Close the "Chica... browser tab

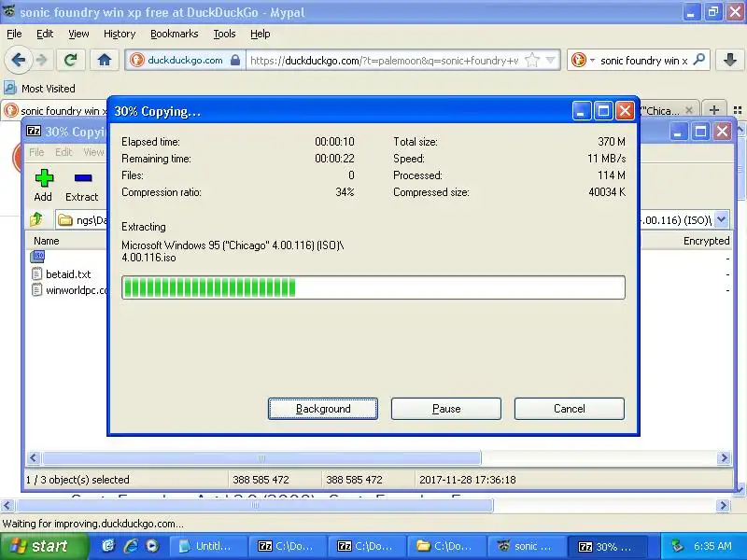(x=689, y=110)
